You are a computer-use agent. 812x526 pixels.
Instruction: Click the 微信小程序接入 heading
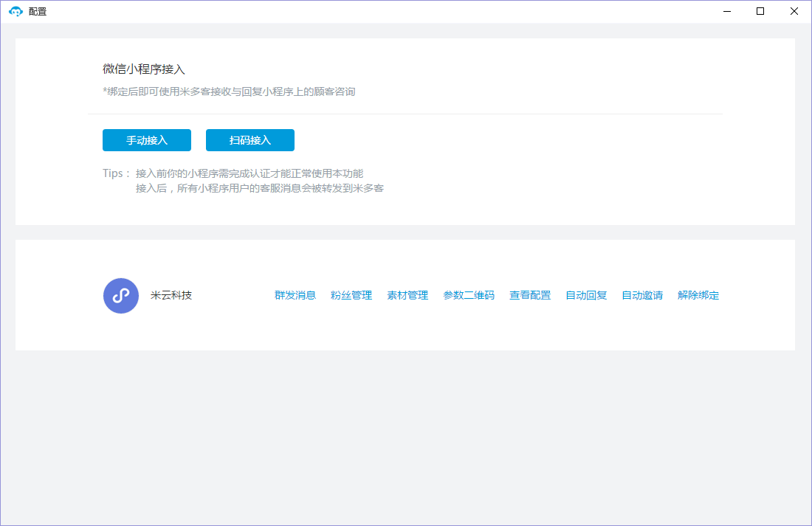144,69
